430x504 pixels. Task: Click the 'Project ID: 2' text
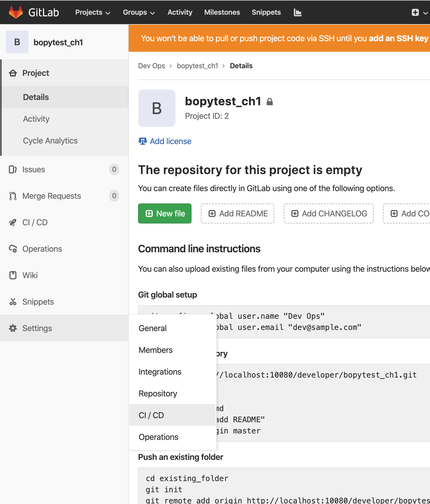click(x=207, y=116)
